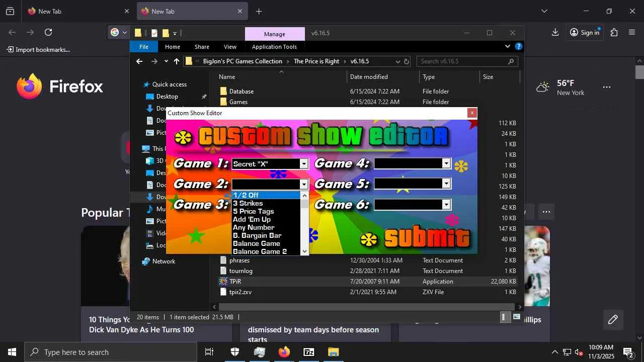
Task: Go up one folder level in Explorer
Action: 177,61
